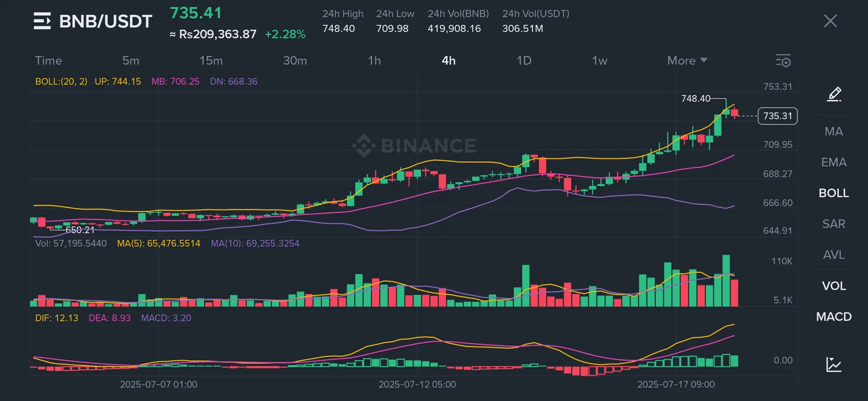
Task: Close the full-screen chart view
Action: (x=830, y=21)
